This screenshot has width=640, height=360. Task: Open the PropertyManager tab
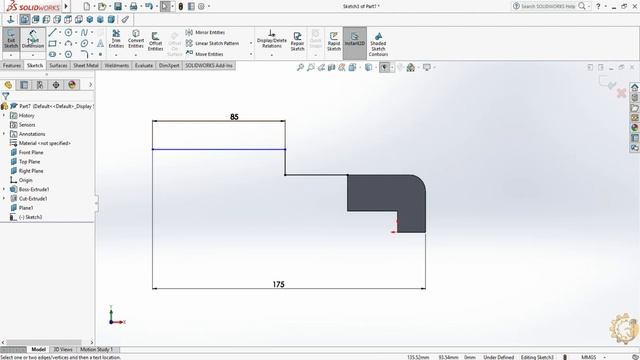(x=24, y=85)
